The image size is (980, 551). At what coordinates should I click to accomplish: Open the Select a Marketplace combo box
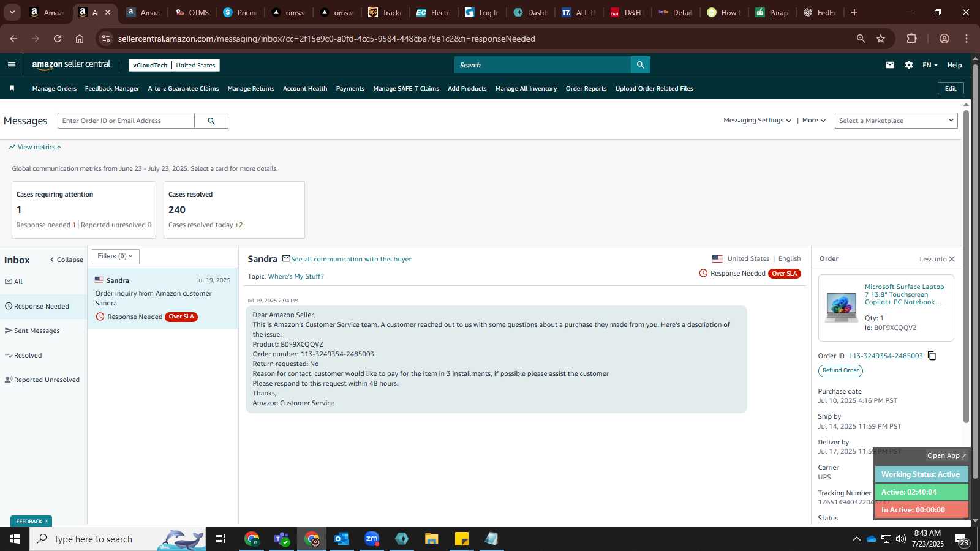point(896,121)
